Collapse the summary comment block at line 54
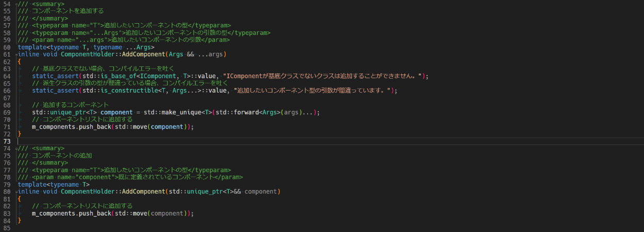Viewport: 644px width, 232px height. pos(16,4)
